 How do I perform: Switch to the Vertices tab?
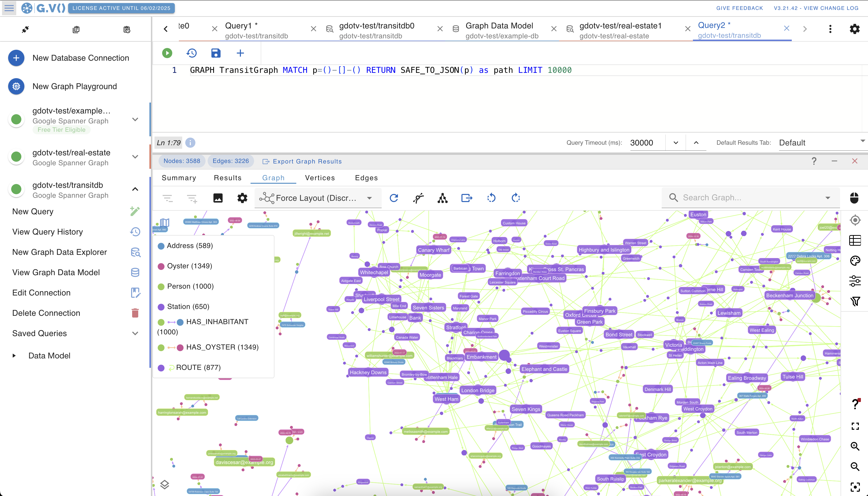(x=320, y=178)
